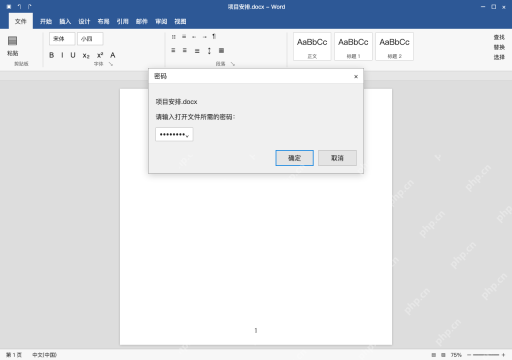Screen dimensions: 512x360
Task: Click the page number 1 on the page
Action: click(x=256, y=330)
